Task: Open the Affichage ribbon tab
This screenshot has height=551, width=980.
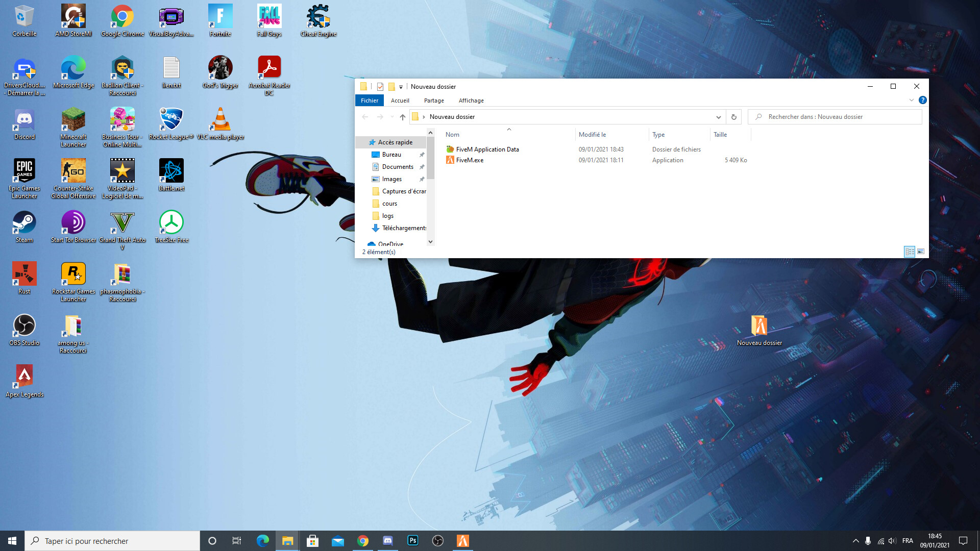Action: click(x=471, y=101)
